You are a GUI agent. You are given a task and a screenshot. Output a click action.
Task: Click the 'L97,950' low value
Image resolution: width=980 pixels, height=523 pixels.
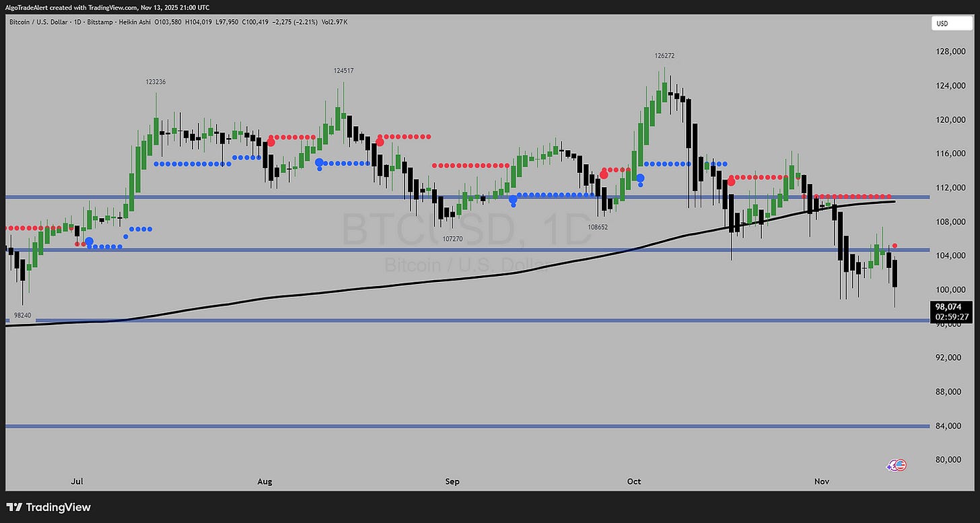click(x=227, y=22)
